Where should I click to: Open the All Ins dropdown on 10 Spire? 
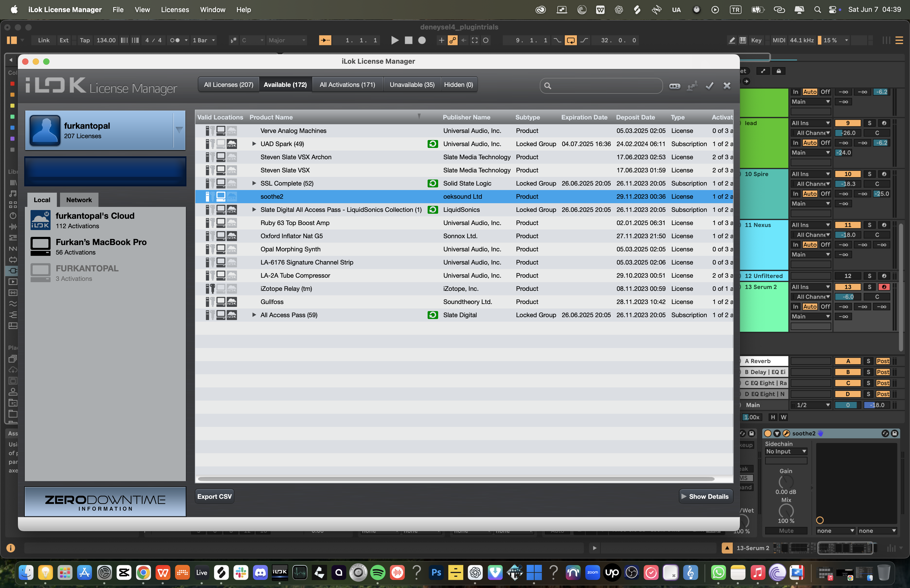click(x=810, y=174)
